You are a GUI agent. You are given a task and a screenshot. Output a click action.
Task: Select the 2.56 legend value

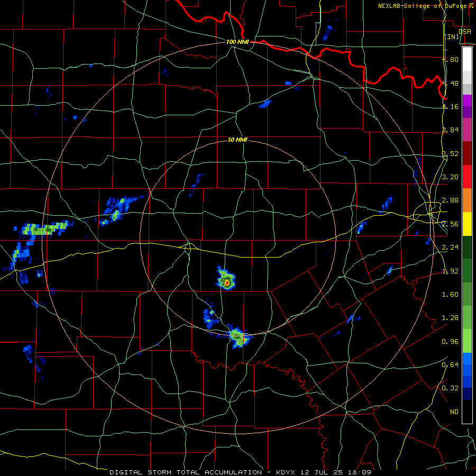click(450, 224)
